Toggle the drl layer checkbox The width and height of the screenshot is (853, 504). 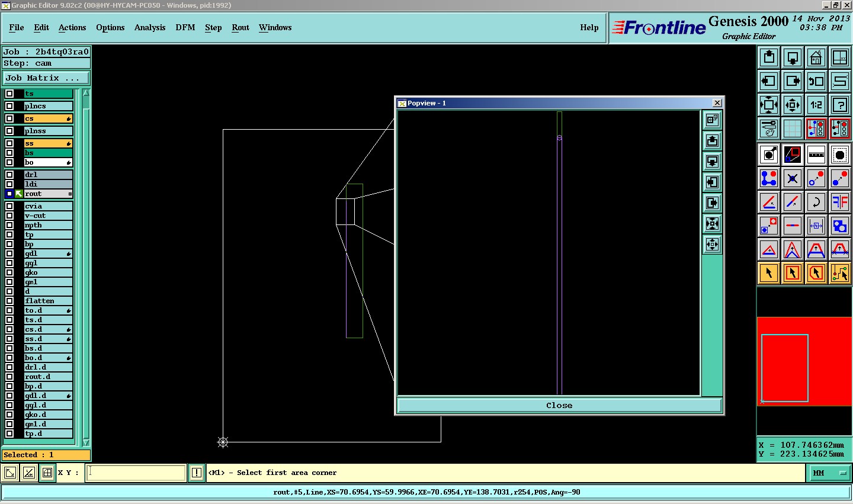pyautogui.click(x=9, y=175)
